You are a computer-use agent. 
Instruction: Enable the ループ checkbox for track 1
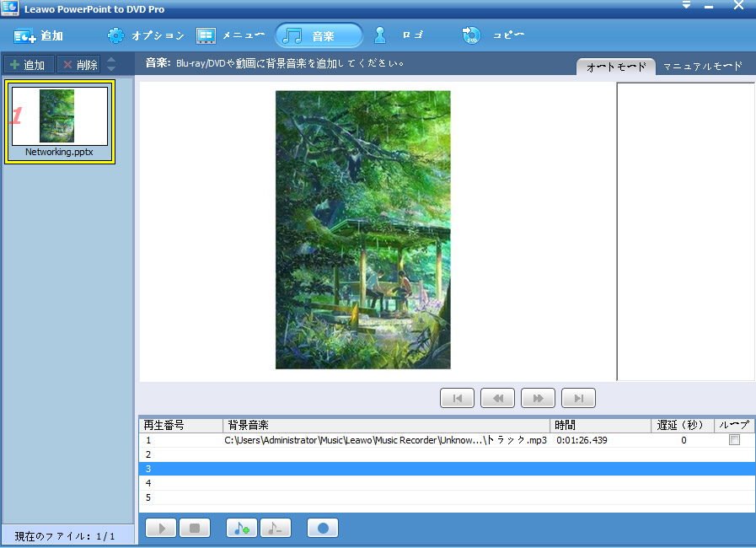pos(734,439)
